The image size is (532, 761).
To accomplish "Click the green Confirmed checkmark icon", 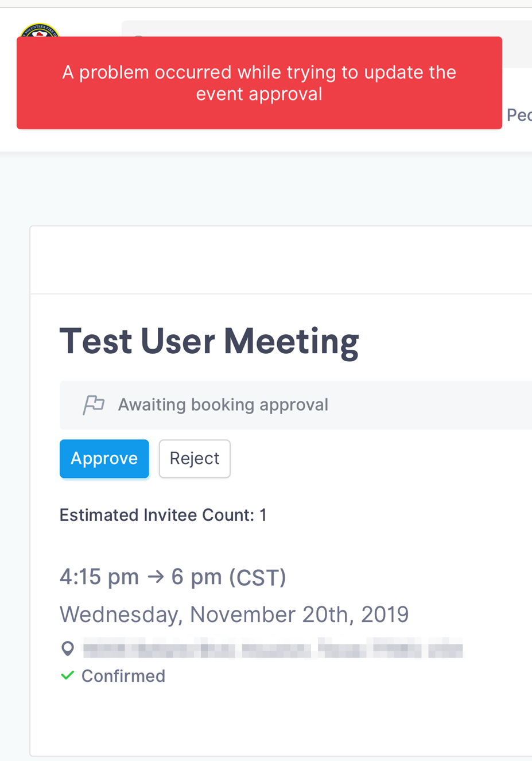I will tap(68, 675).
